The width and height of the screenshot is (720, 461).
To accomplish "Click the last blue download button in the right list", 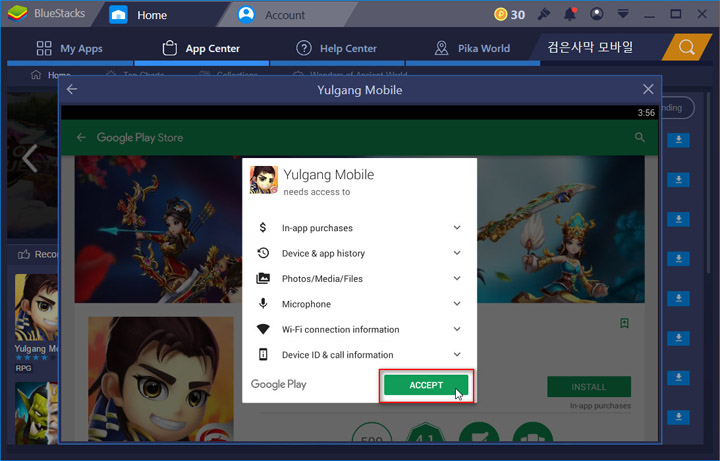I will (678, 417).
